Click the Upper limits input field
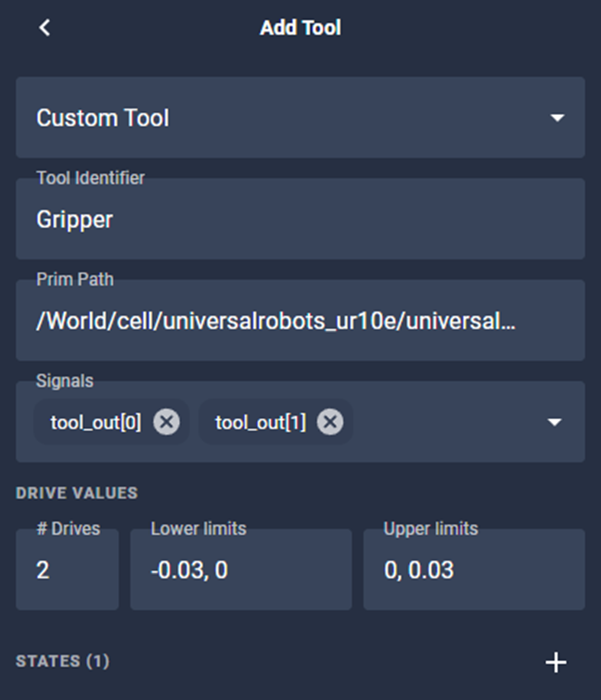Screen dimensions: 601x700 tap(473, 569)
